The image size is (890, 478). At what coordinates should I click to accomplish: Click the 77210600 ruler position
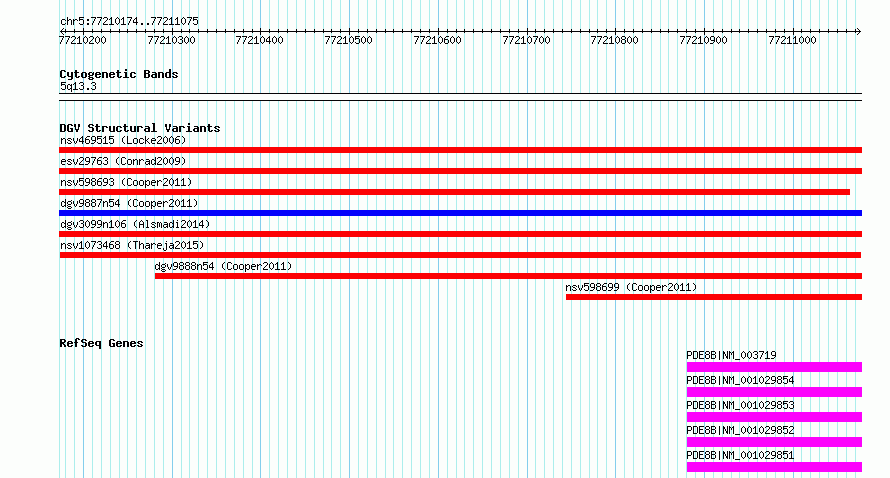[x=438, y=40]
